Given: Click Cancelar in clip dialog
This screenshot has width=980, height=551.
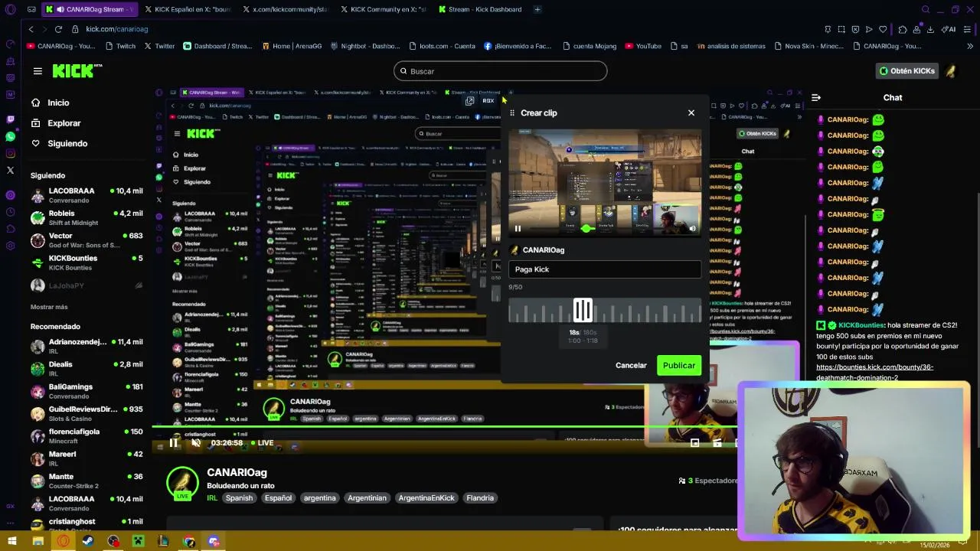Looking at the screenshot, I should tap(631, 365).
